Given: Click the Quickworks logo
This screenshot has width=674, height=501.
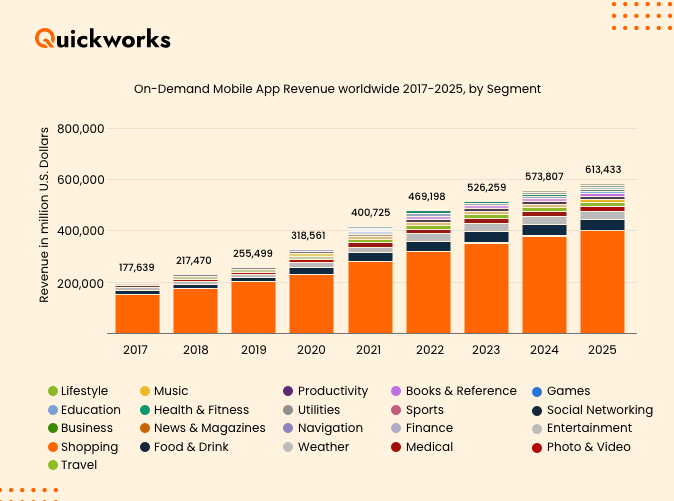Looking at the screenshot, I should [x=103, y=38].
